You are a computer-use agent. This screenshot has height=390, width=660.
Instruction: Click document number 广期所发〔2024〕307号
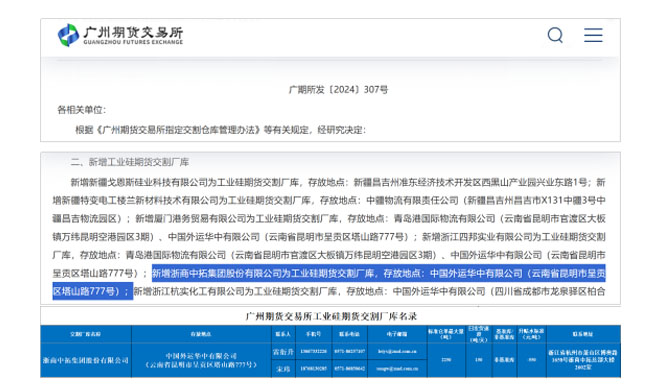coord(338,90)
